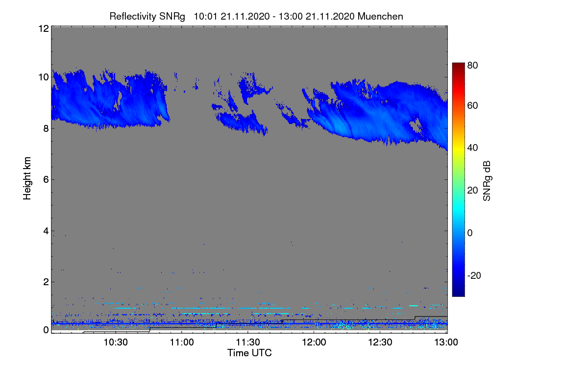Image resolution: width=588 pixels, height=392 pixels.
Task: Click the 11:30 time tick label
Action: click(x=248, y=342)
